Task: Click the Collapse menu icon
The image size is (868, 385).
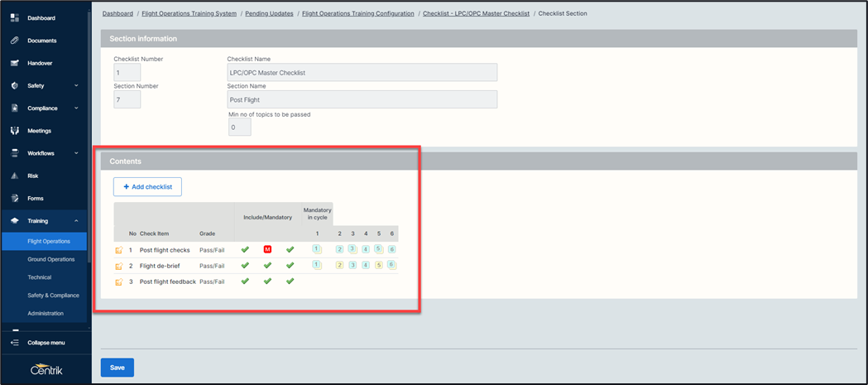Action: click(x=15, y=343)
